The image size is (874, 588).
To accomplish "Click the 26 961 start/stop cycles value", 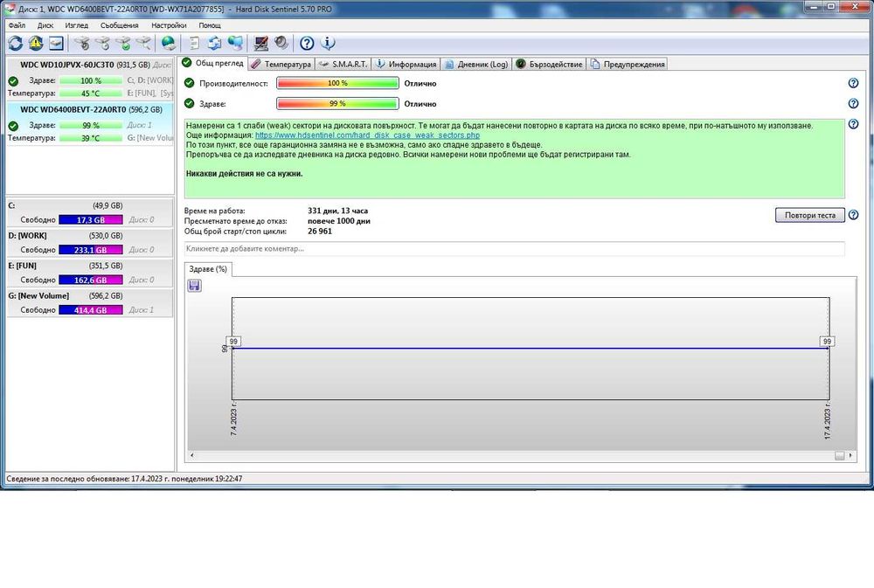I will click(319, 231).
